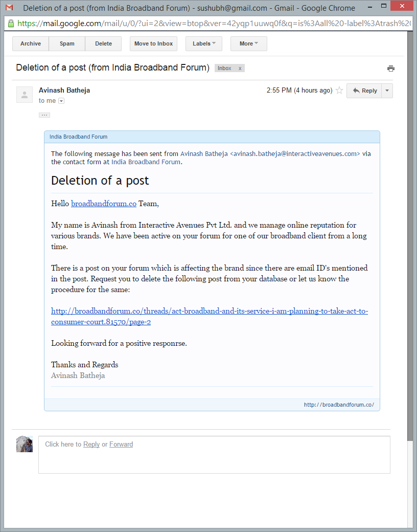Click the print email icon
The width and height of the screenshot is (417, 532).
click(391, 69)
